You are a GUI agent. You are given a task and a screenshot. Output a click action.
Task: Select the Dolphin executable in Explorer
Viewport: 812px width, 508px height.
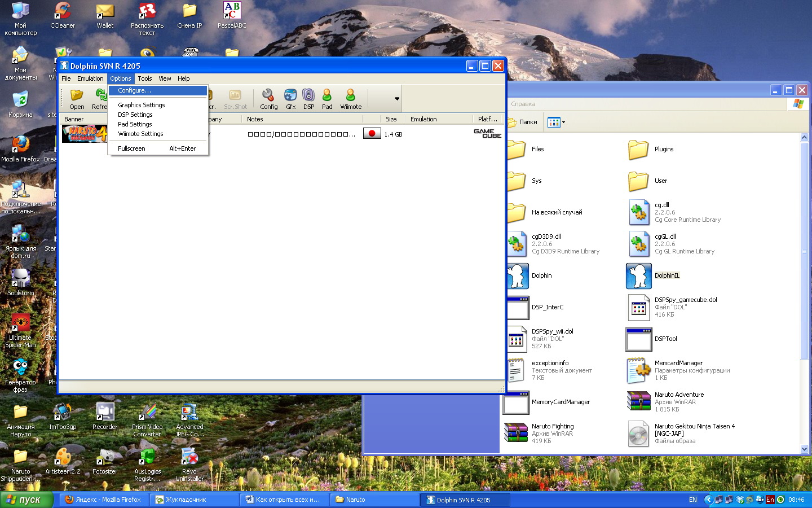[529, 275]
